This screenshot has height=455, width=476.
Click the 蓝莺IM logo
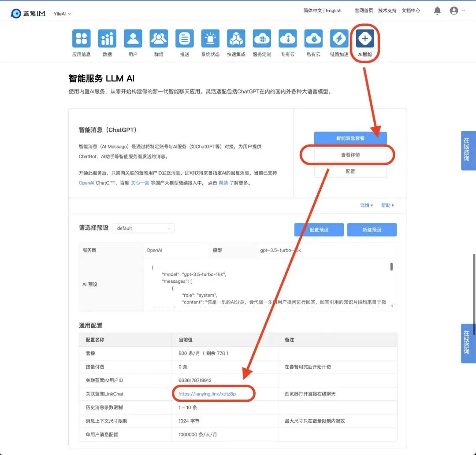coord(28,13)
